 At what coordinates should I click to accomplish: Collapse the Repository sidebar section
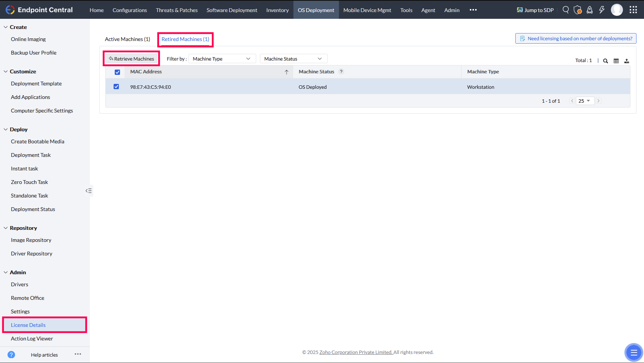click(5, 228)
